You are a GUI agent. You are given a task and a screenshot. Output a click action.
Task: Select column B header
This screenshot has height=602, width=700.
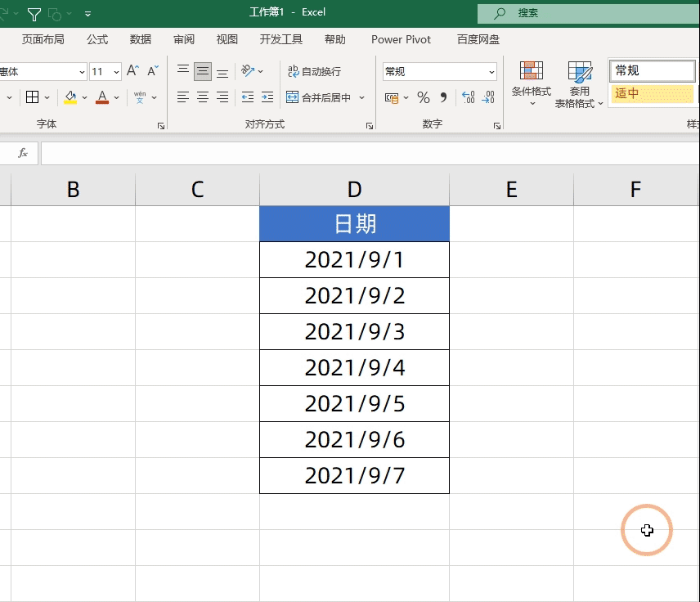pos(74,190)
